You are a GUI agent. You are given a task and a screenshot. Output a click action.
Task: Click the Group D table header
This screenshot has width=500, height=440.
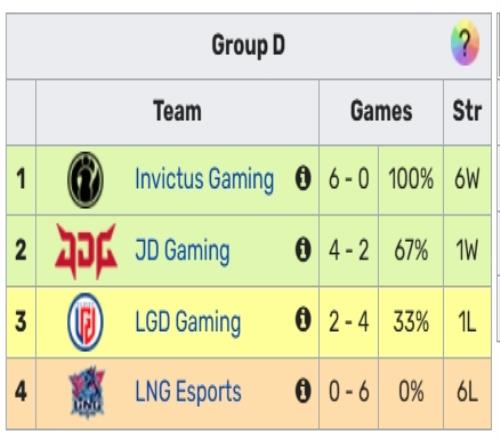click(x=249, y=46)
